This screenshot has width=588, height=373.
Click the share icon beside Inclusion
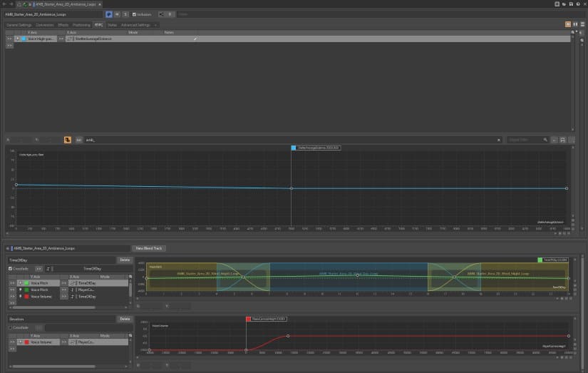161,14
